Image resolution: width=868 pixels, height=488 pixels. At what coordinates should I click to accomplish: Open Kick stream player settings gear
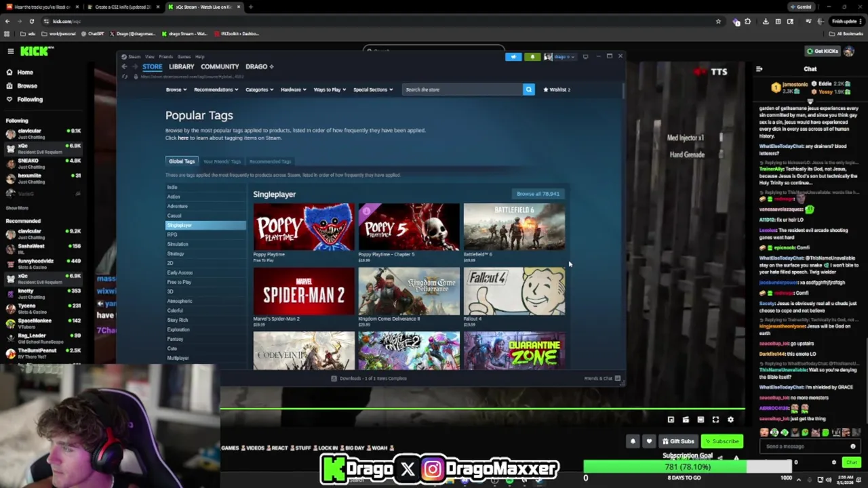coord(730,420)
